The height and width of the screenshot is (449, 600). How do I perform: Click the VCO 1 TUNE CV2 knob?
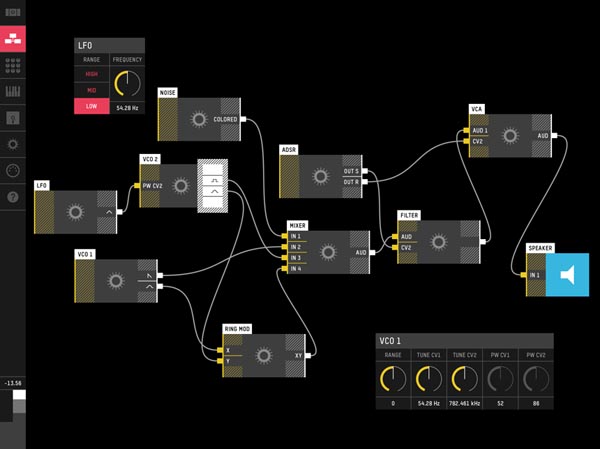point(465,379)
